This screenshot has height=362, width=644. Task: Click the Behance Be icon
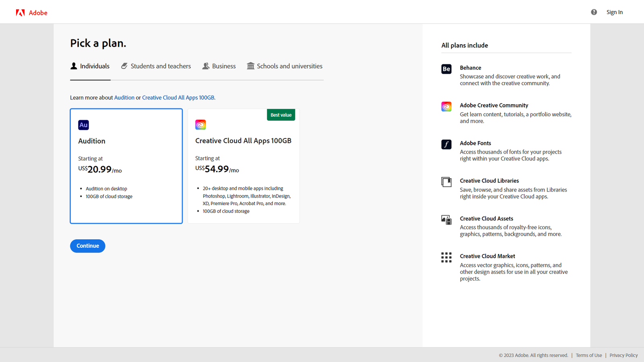click(446, 69)
